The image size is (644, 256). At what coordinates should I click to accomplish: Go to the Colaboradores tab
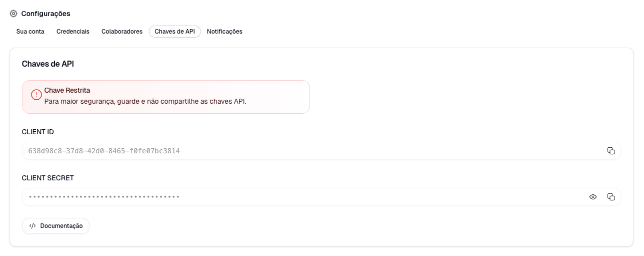click(x=122, y=32)
